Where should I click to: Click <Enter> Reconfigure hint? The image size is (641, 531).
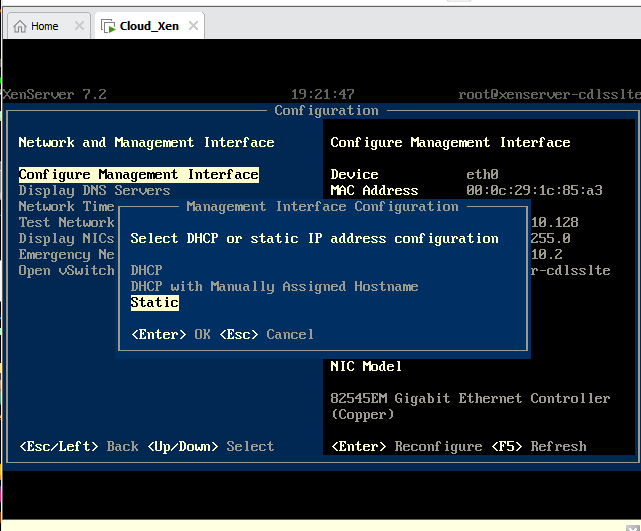[x=407, y=446]
